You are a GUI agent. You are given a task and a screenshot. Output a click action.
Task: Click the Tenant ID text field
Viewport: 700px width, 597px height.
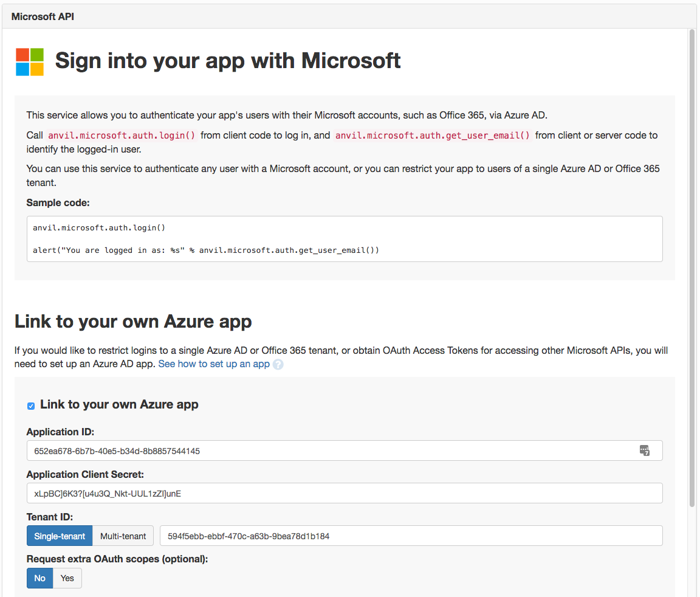[x=365, y=536]
